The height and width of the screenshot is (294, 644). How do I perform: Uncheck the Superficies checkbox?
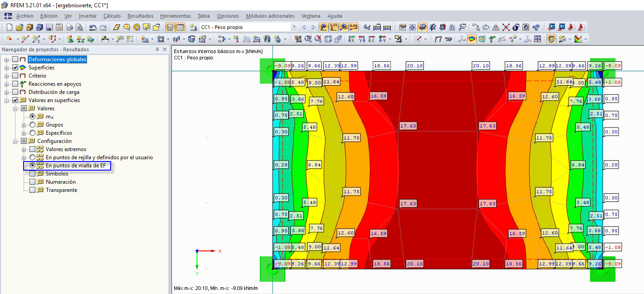[15, 68]
